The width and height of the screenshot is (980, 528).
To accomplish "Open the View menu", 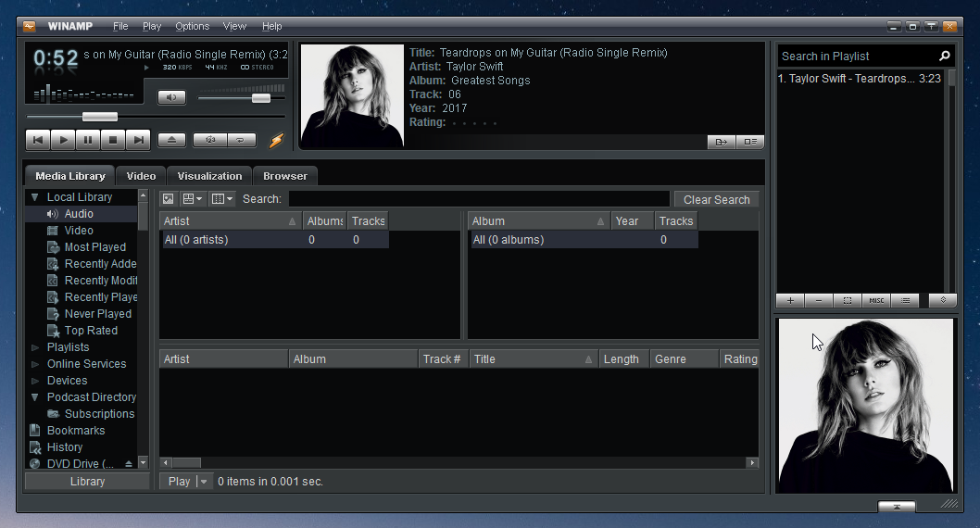I will [234, 26].
